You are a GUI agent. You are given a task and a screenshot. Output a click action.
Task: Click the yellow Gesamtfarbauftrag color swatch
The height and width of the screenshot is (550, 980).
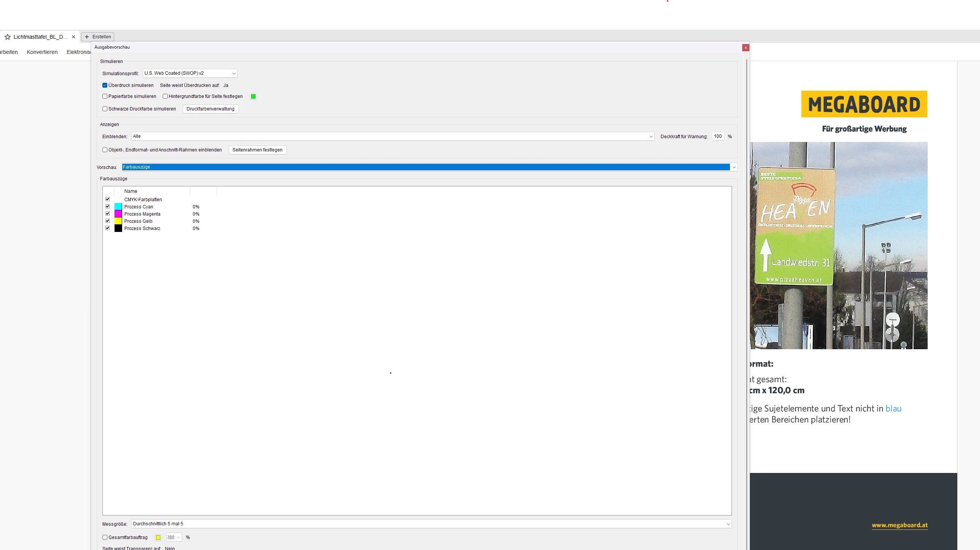click(158, 537)
